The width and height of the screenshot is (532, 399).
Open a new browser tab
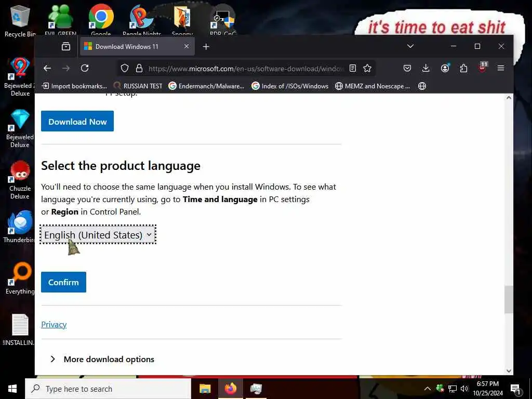click(206, 46)
